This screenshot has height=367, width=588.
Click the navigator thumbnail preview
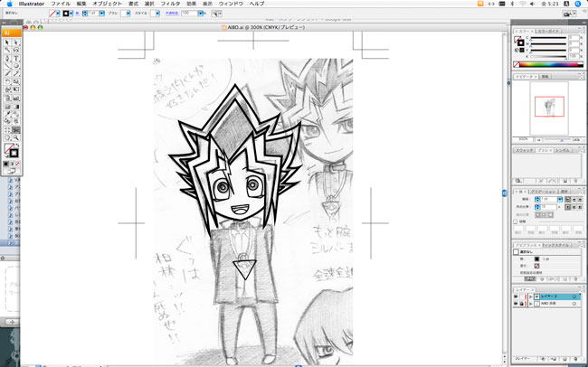click(549, 108)
